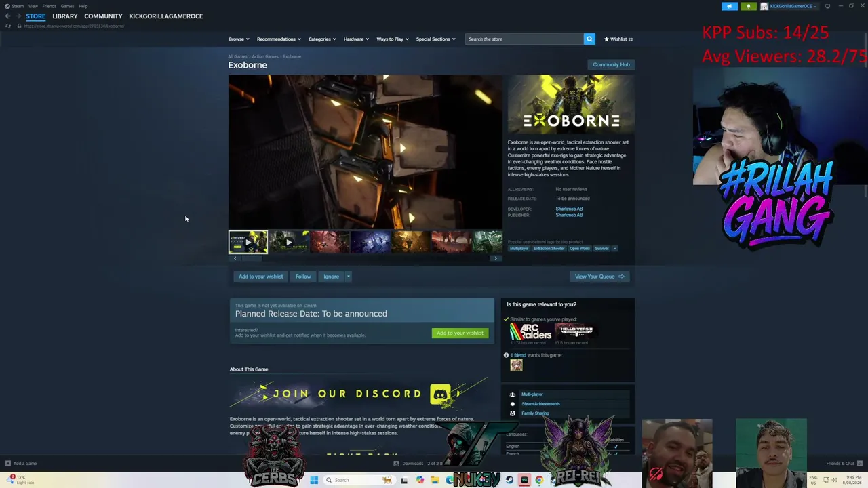Go to the STORE tab
868x488 pixels.
(36, 16)
